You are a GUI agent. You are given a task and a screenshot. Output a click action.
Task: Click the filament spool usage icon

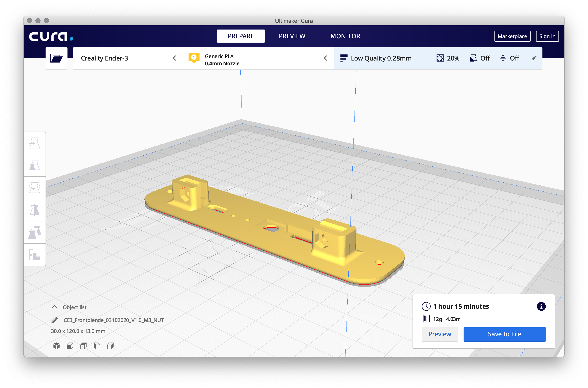click(x=426, y=319)
